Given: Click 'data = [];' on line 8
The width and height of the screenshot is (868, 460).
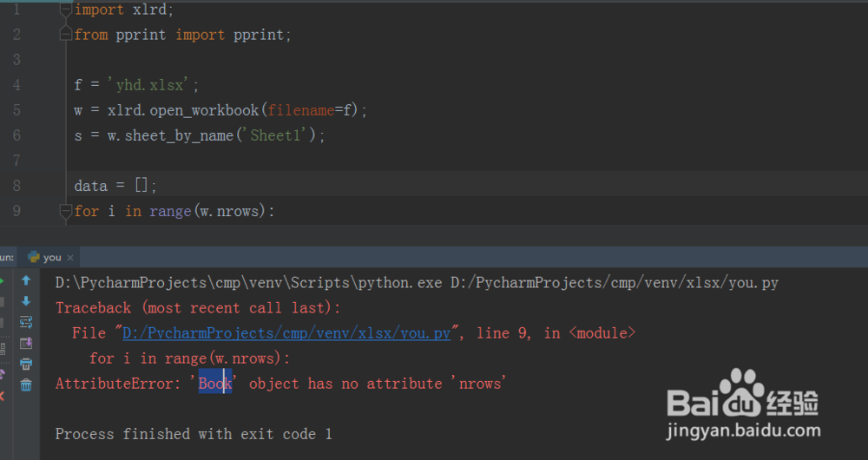Looking at the screenshot, I should pyautogui.click(x=115, y=186).
